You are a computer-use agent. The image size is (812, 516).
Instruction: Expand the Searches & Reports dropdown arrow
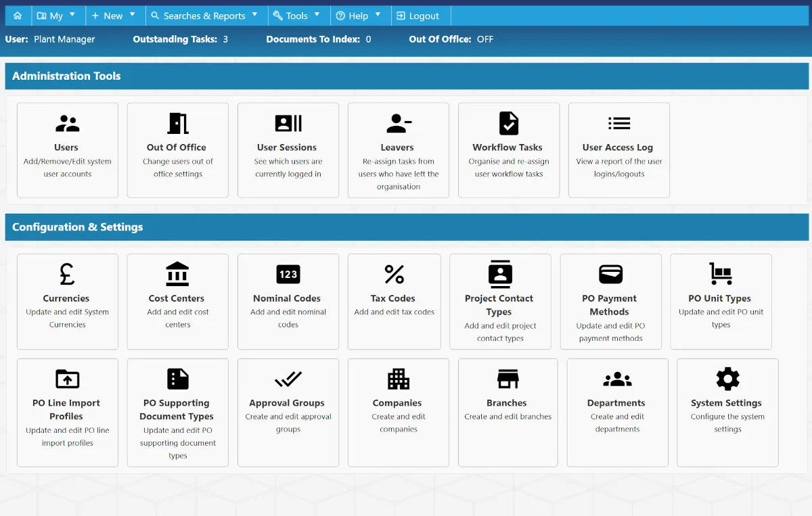(254, 14)
